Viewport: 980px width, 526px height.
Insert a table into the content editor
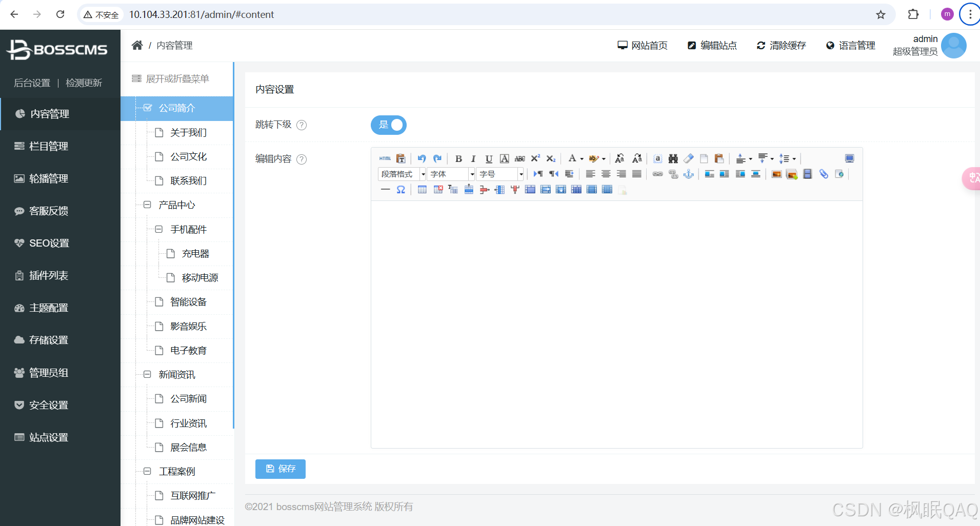click(423, 189)
